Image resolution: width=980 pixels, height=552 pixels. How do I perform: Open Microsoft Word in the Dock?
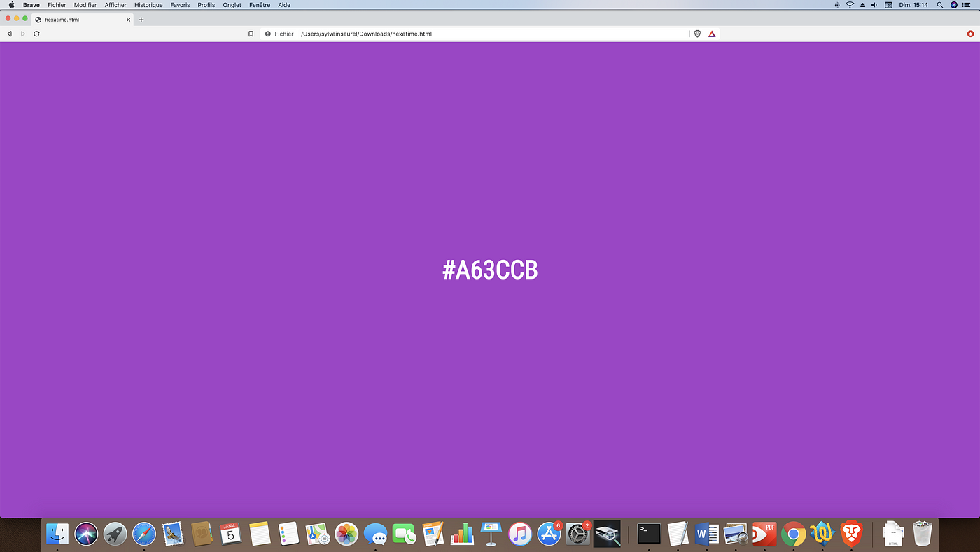coord(707,534)
